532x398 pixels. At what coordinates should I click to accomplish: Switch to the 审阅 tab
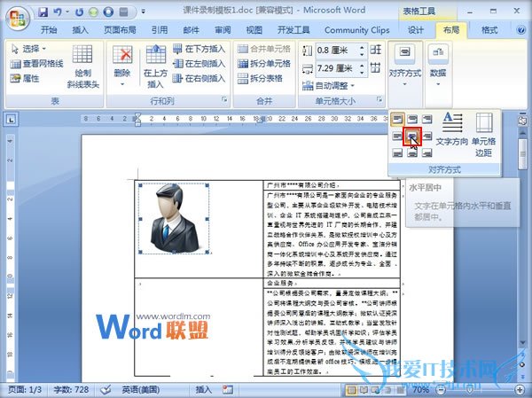(223, 30)
